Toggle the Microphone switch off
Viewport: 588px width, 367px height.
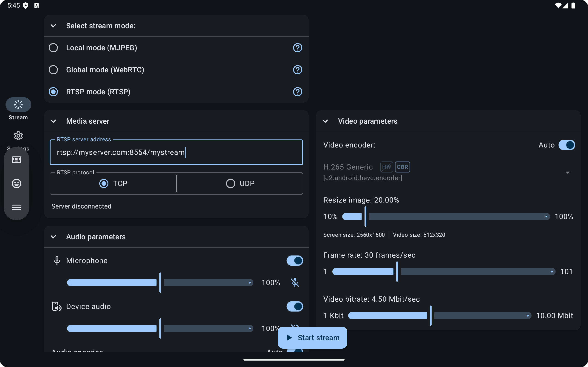(x=294, y=261)
